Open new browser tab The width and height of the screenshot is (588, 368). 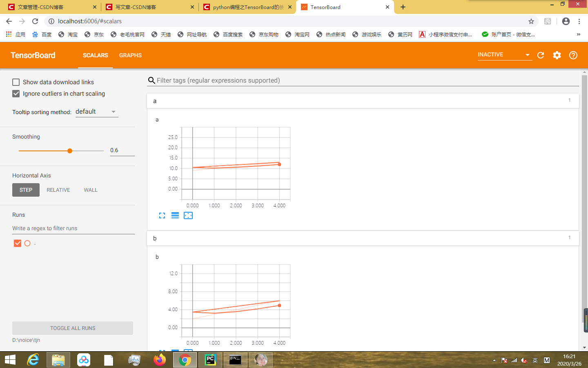tap(403, 7)
